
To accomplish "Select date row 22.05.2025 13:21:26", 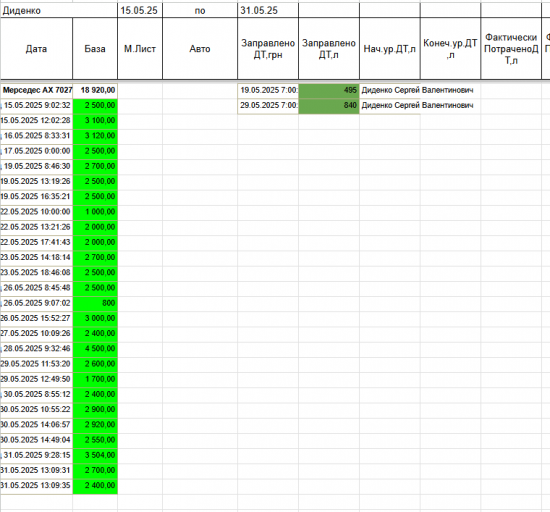I will click(36, 227).
